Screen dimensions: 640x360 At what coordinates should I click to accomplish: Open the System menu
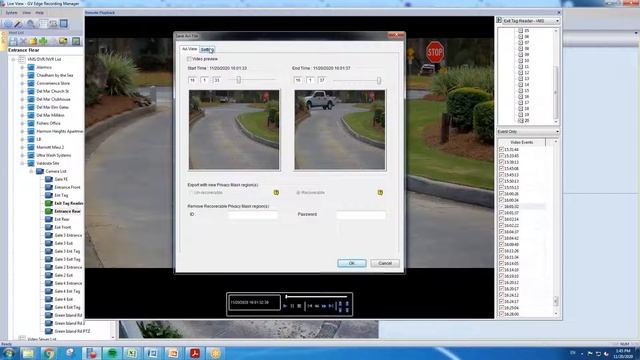point(11,13)
